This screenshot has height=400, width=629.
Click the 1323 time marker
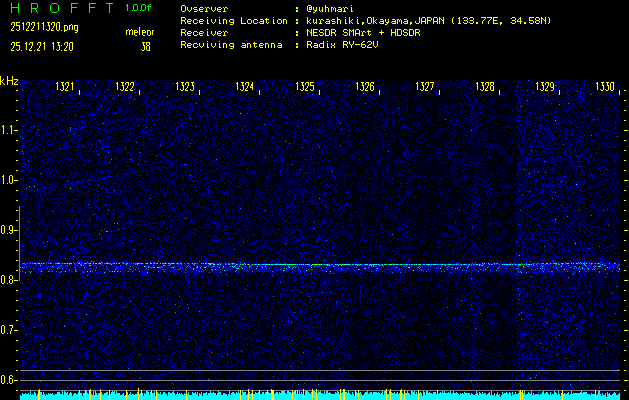pos(185,88)
